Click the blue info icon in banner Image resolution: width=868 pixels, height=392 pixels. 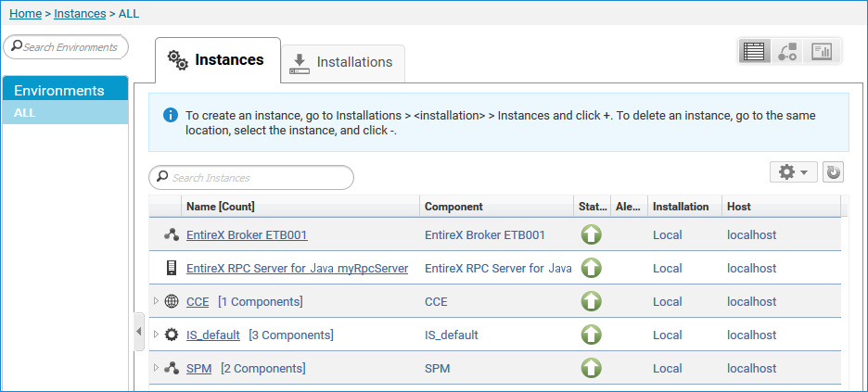(171, 116)
